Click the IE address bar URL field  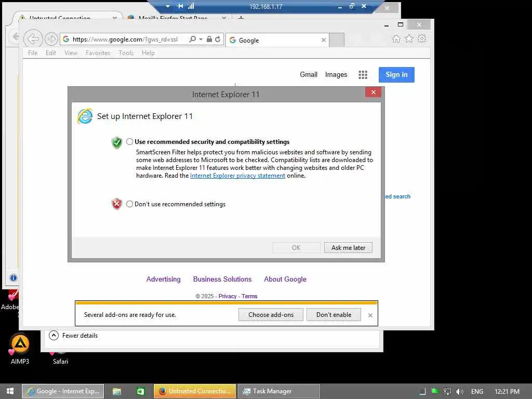[x=126, y=39]
